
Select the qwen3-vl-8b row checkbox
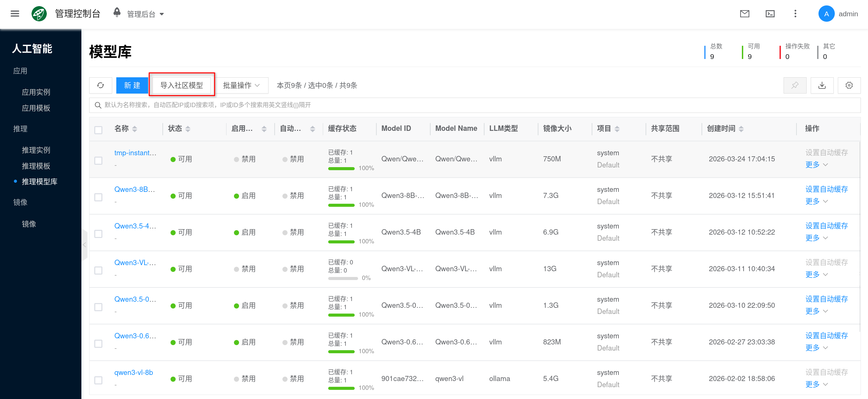(98, 380)
